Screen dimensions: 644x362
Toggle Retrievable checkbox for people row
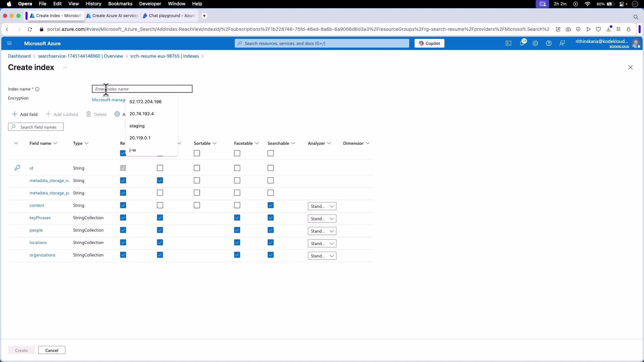(123, 230)
